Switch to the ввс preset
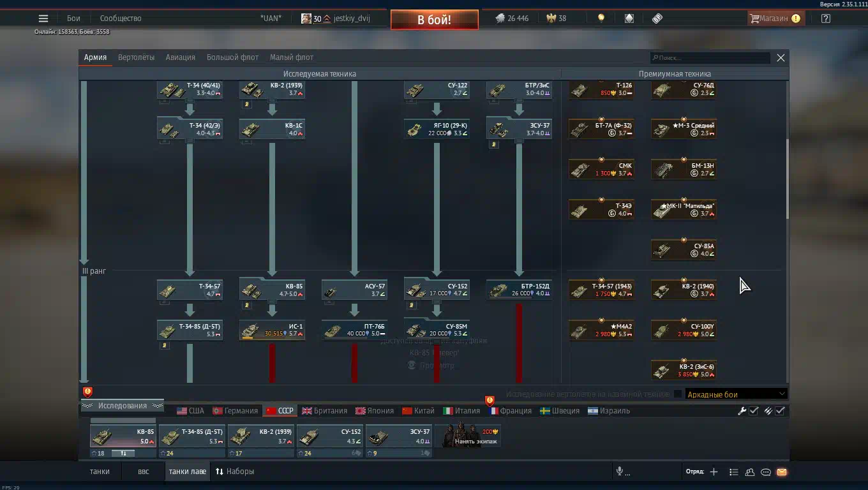 [x=144, y=471]
